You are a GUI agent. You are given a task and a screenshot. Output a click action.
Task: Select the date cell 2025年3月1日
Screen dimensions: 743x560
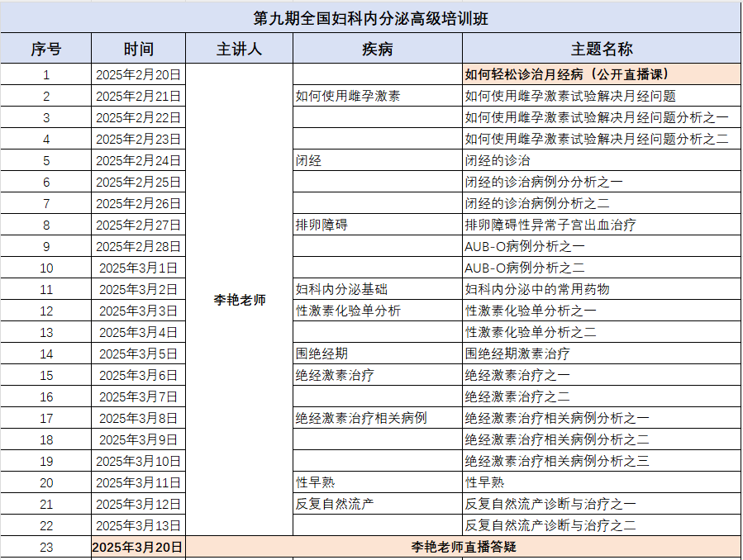pos(138,268)
